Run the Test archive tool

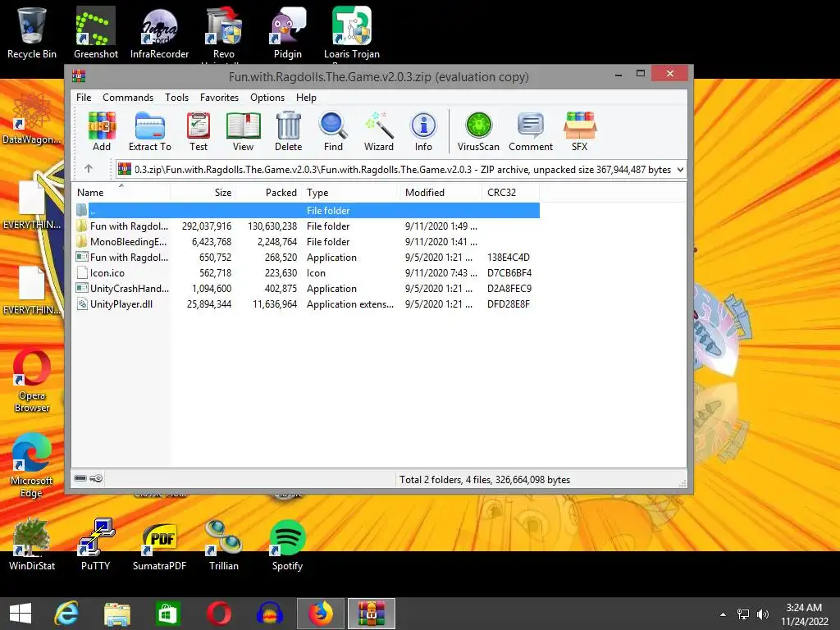pos(199,131)
